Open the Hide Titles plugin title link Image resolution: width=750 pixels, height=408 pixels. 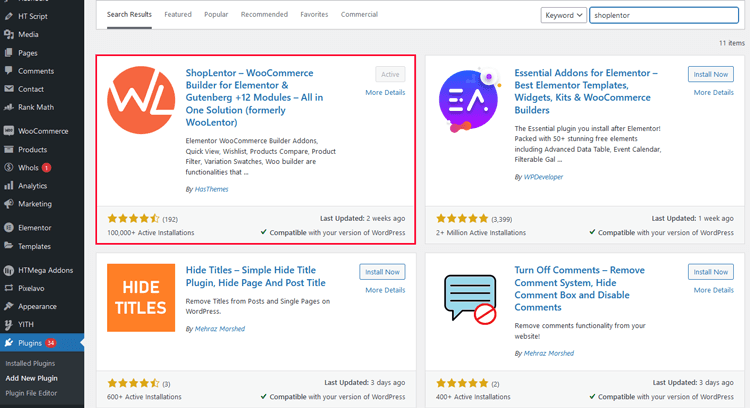[x=255, y=276]
